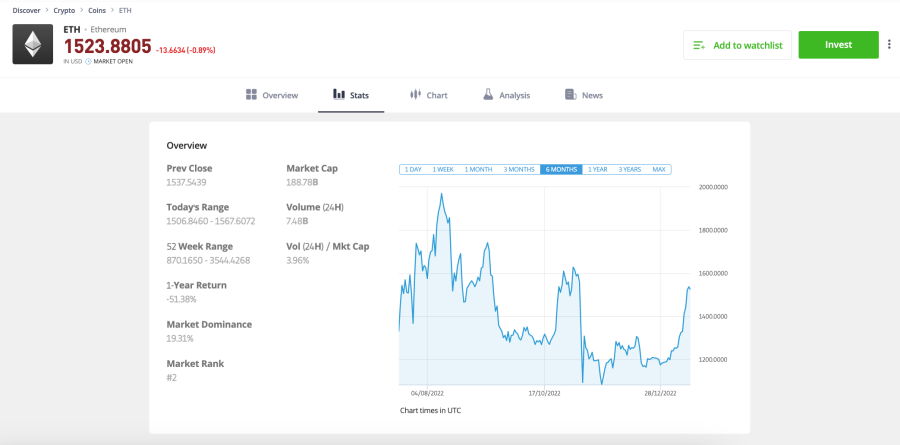Select the 1 MONTH chart range

(479, 169)
